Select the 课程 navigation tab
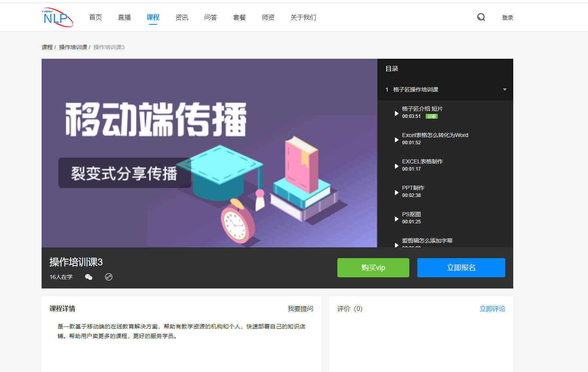This screenshot has width=588, height=372. tap(153, 17)
